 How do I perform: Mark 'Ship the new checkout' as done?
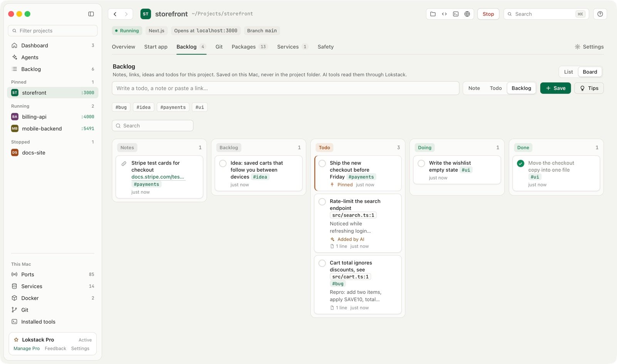[322, 163]
